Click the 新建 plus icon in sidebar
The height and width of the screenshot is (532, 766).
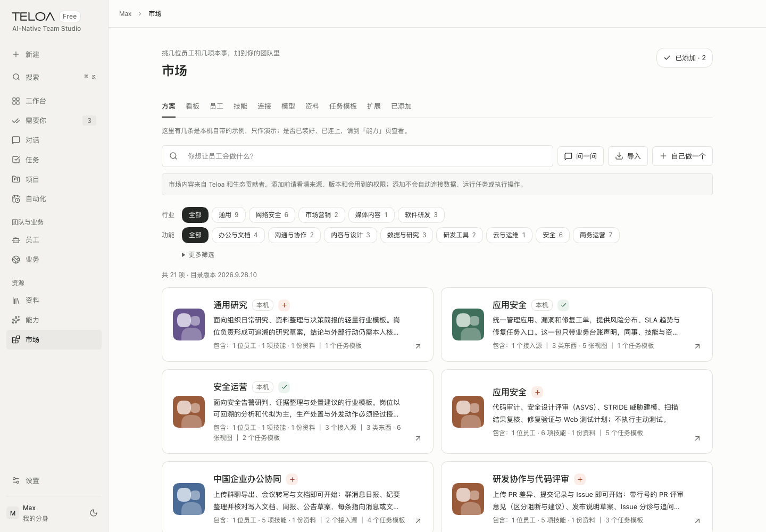click(x=16, y=54)
